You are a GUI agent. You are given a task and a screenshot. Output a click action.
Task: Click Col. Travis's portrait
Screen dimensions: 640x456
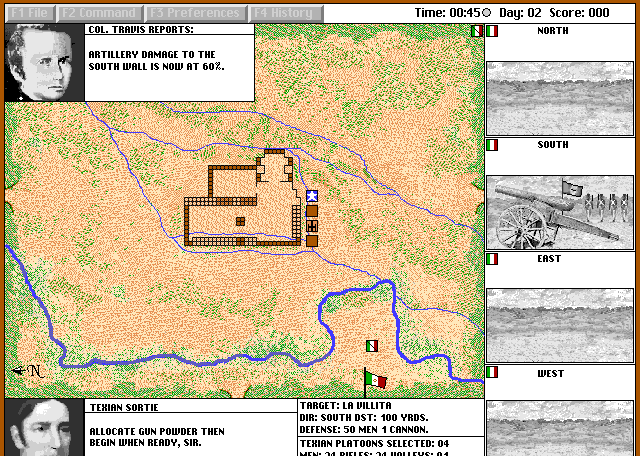(x=44, y=62)
